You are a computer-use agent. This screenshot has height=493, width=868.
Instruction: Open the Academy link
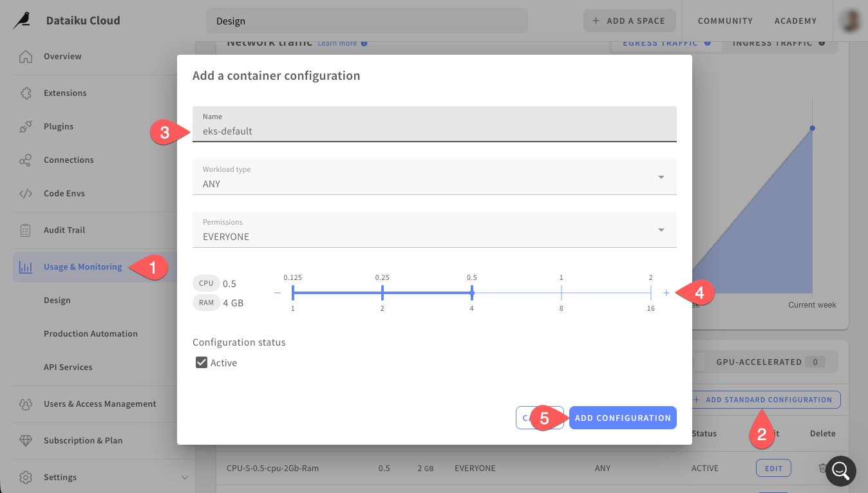pos(796,21)
